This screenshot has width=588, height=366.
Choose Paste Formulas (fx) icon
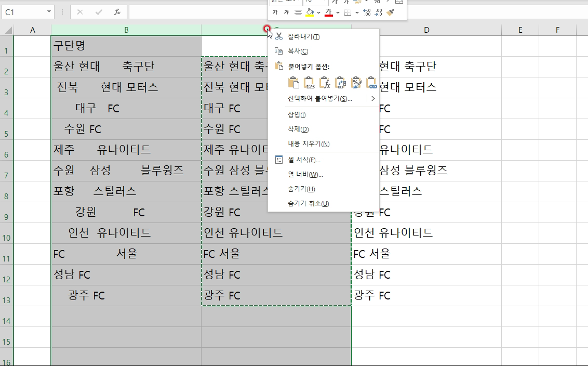coord(325,82)
